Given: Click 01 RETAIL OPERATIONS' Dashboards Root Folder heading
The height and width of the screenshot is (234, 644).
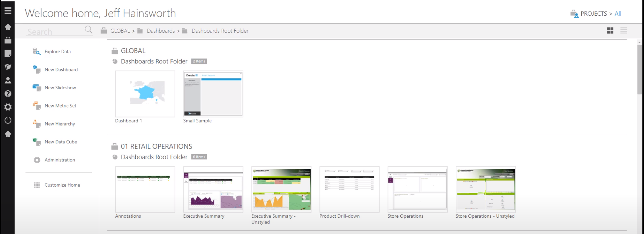Looking at the screenshot, I should tap(154, 157).
